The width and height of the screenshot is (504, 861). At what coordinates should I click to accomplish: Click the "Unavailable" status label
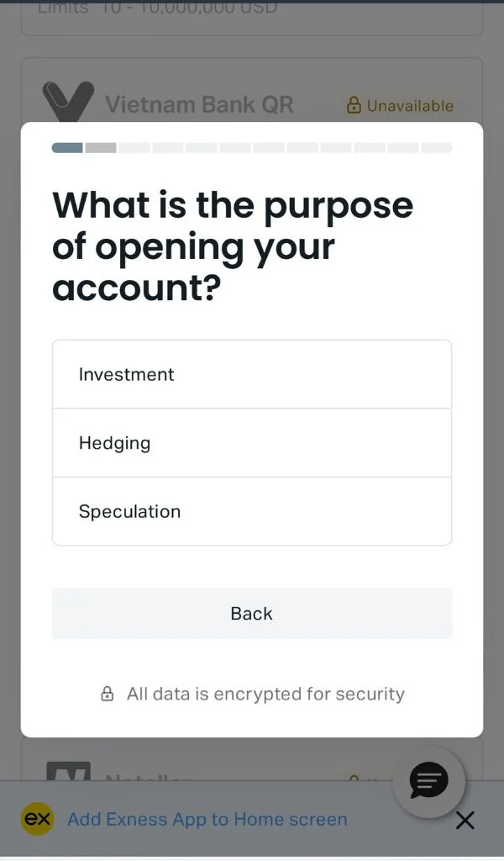[410, 105]
